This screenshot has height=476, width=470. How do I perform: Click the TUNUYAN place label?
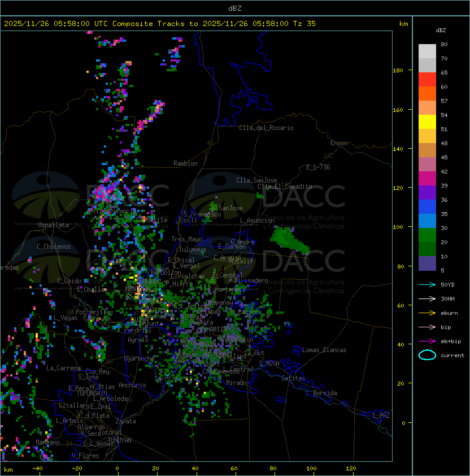coord(120,440)
